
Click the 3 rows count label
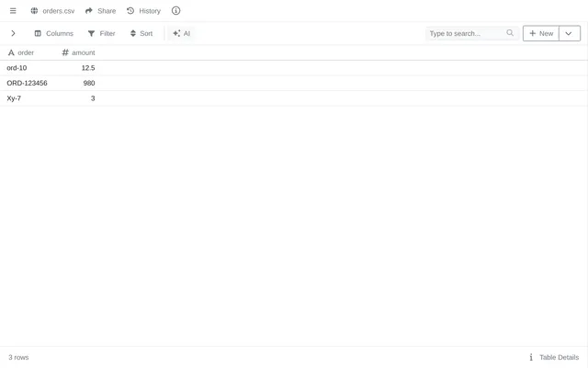pyautogui.click(x=18, y=357)
